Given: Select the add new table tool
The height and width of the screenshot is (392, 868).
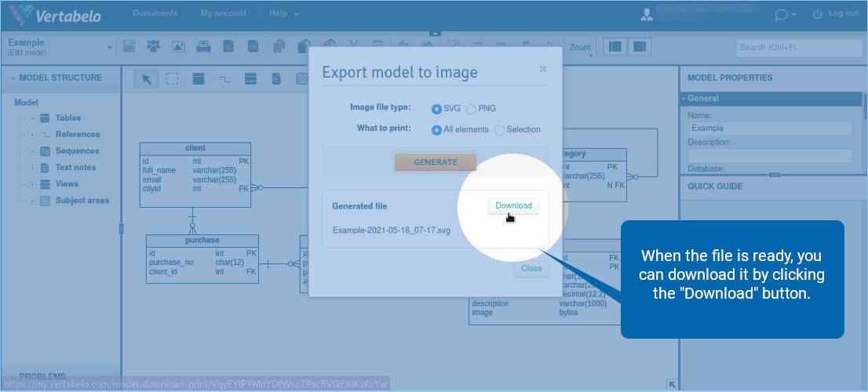Looking at the screenshot, I should pos(199,79).
